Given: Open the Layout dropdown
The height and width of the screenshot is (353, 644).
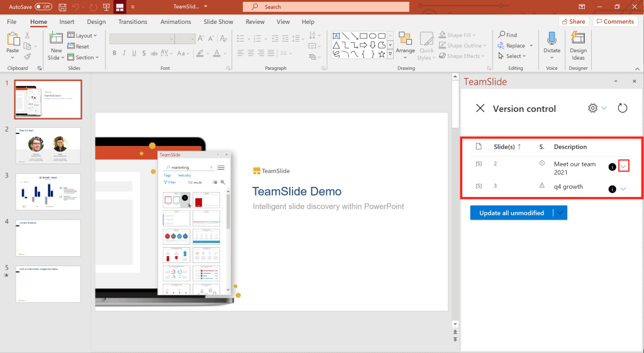Looking at the screenshot, I should (82, 35).
